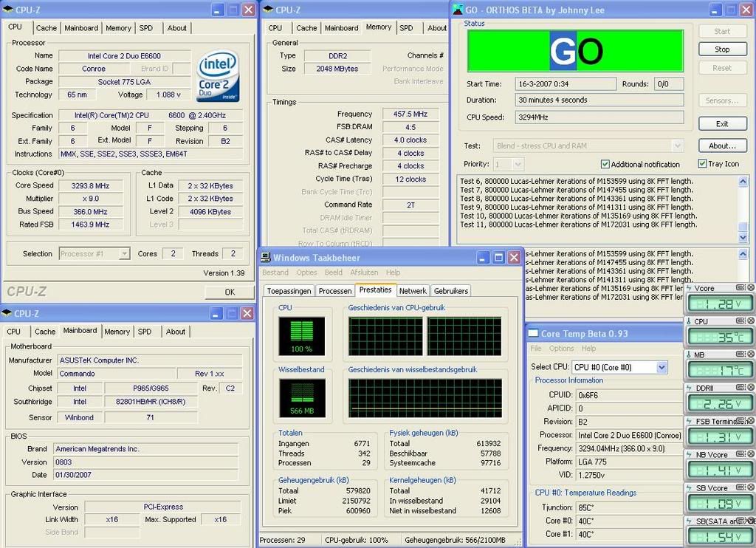Open the Priority dropdown in ORTHOS
This screenshot has height=548, width=756.
click(x=518, y=165)
